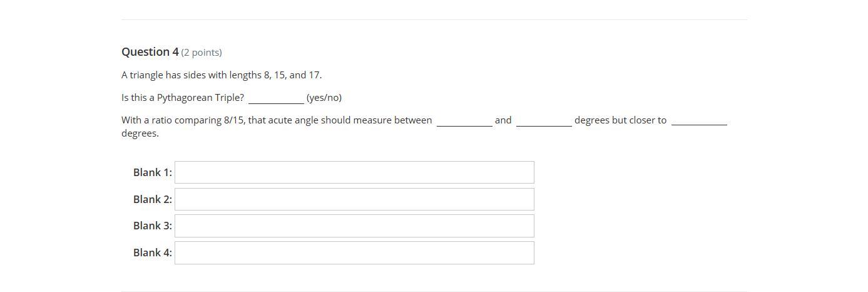868x292 pixels.
Task: Click the underline blank between "and" and "degrees"
Action: [x=544, y=123]
